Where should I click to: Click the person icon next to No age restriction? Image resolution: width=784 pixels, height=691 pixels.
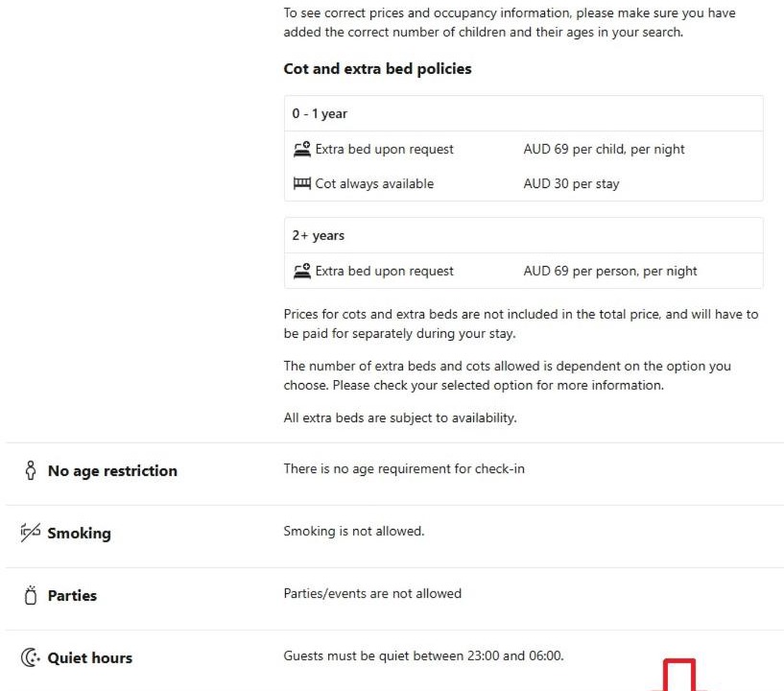click(x=31, y=470)
